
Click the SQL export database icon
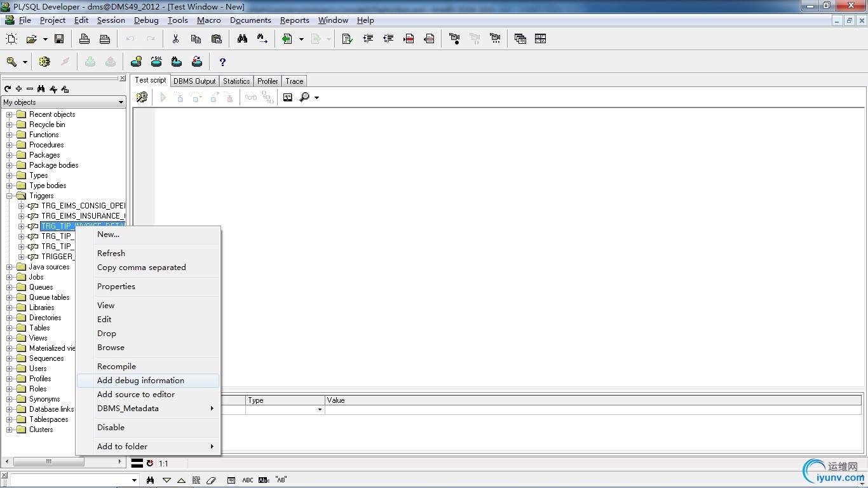pos(156,62)
